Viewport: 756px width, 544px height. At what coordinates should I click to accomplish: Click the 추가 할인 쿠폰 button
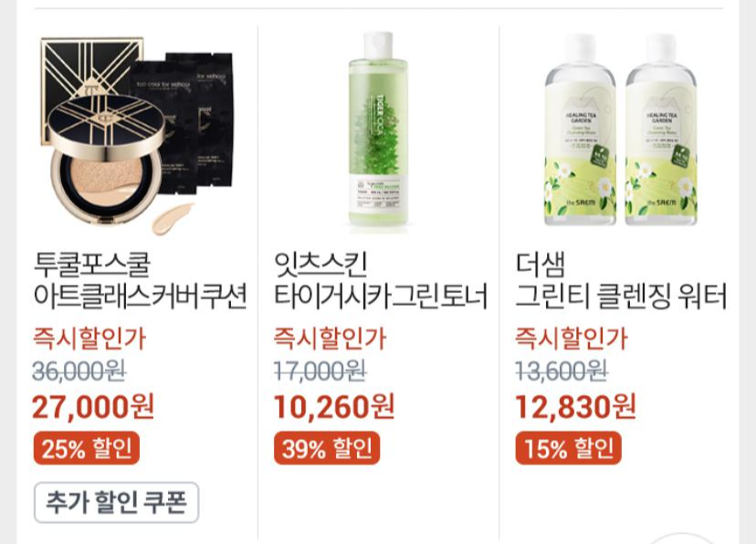[116, 503]
